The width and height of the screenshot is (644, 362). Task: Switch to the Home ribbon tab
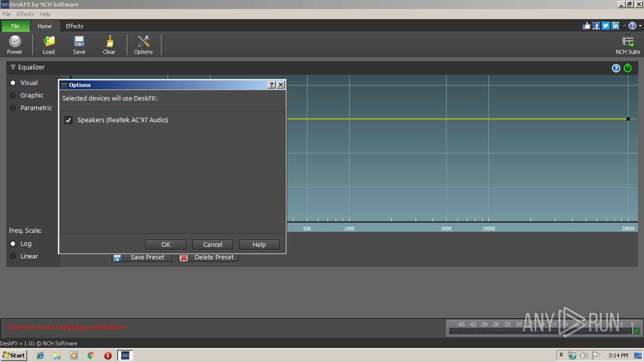point(45,26)
